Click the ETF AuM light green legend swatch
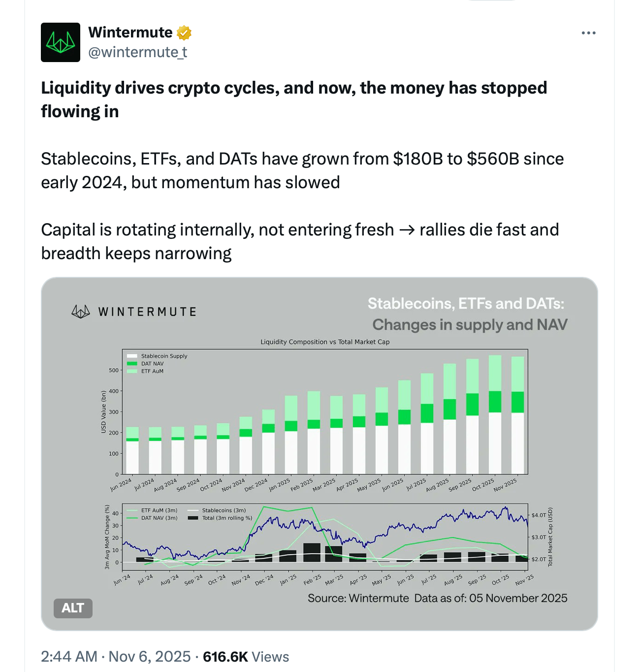Screen dimensions: 642x672 click(x=132, y=371)
